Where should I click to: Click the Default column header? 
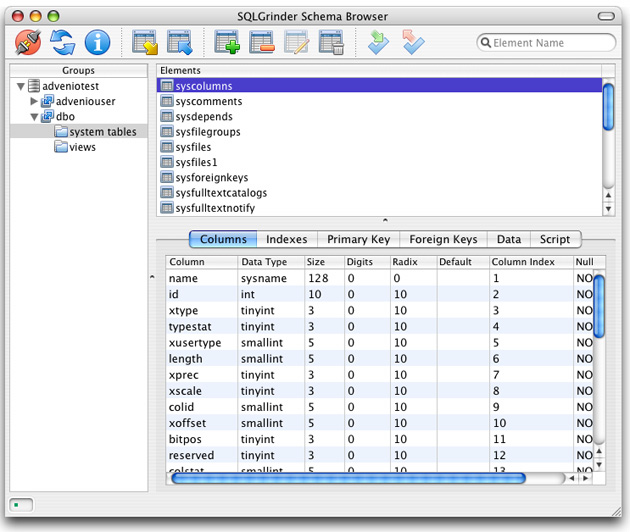point(463,262)
